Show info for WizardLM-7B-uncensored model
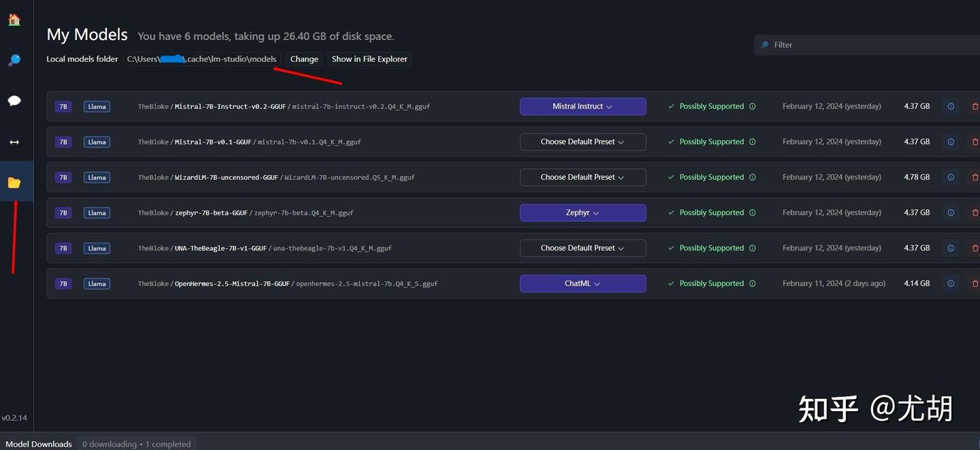Screen dimensions: 980x450 [x=951, y=177]
